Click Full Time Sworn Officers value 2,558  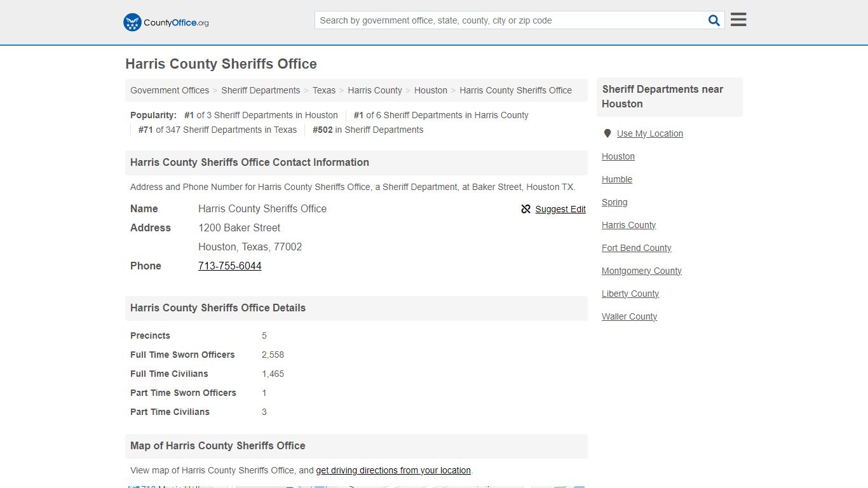click(273, 355)
